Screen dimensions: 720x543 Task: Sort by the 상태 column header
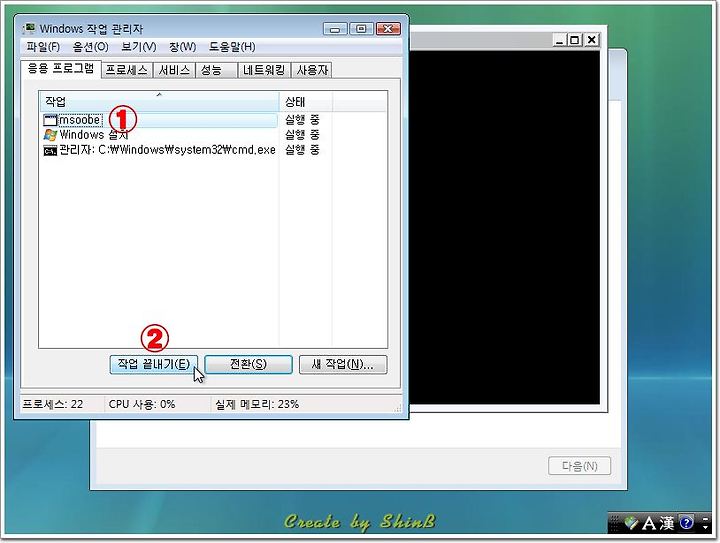click(305, 101)
